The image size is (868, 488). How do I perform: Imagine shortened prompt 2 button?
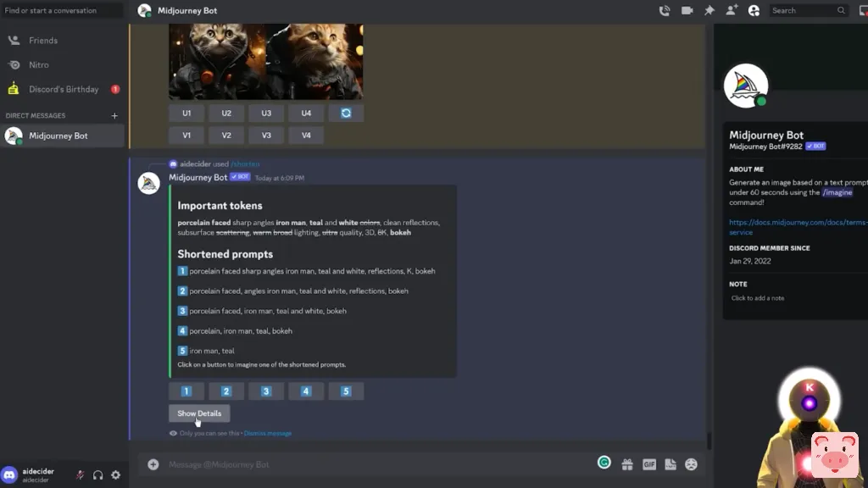click(x=226, y=391)
